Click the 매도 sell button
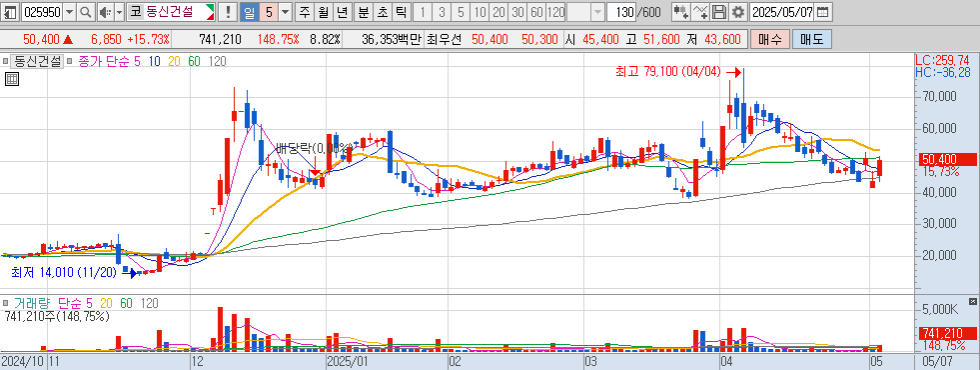 pos(811,39)
